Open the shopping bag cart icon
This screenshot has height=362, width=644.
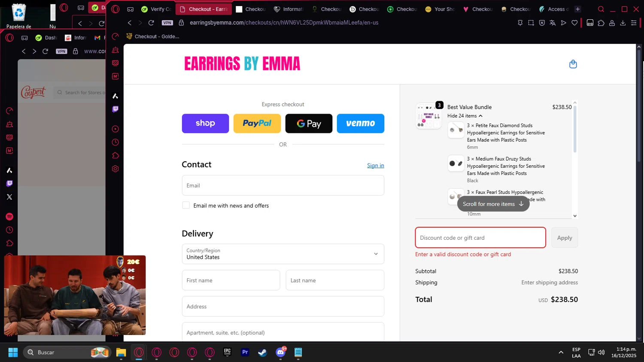pyautogui.click(x=573, y=64)
